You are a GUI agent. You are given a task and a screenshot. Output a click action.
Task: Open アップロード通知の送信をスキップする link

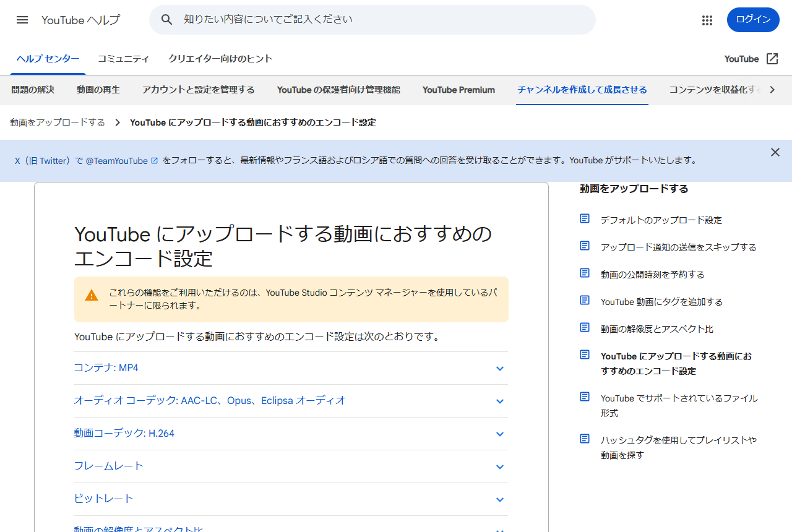point(679,247)
